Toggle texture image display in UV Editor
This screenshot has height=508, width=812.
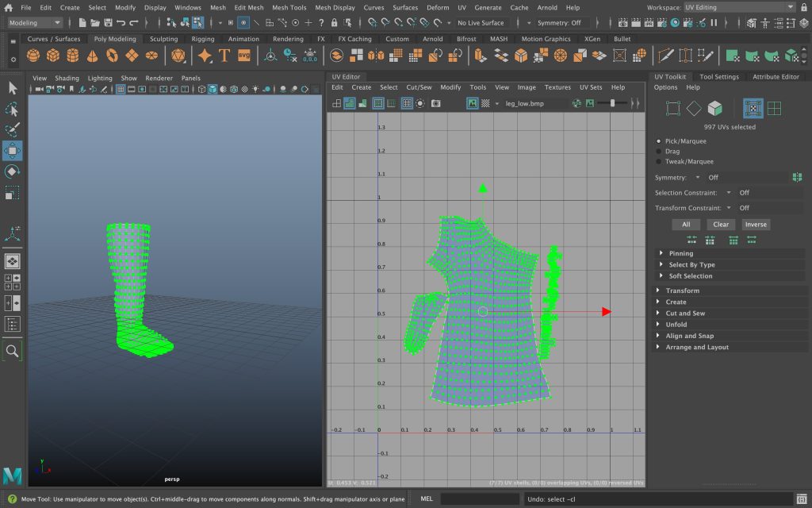[x=473, y=104]
